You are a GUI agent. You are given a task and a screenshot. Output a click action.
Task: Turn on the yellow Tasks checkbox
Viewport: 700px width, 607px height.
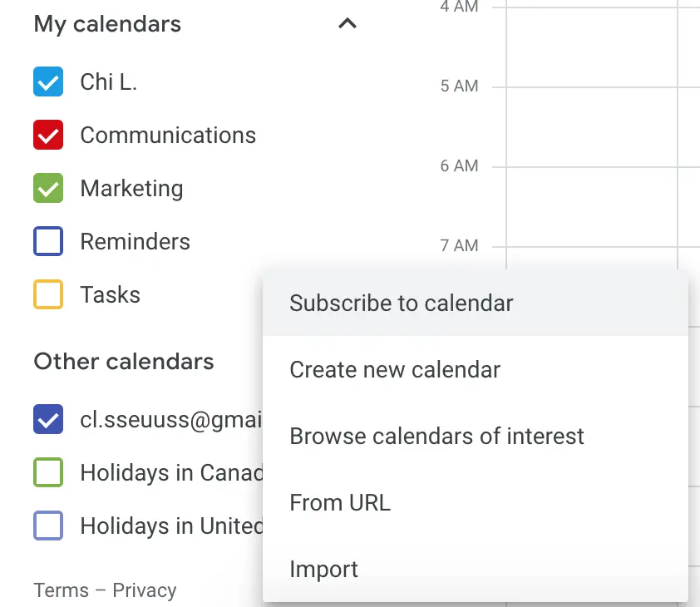[48, 295]
